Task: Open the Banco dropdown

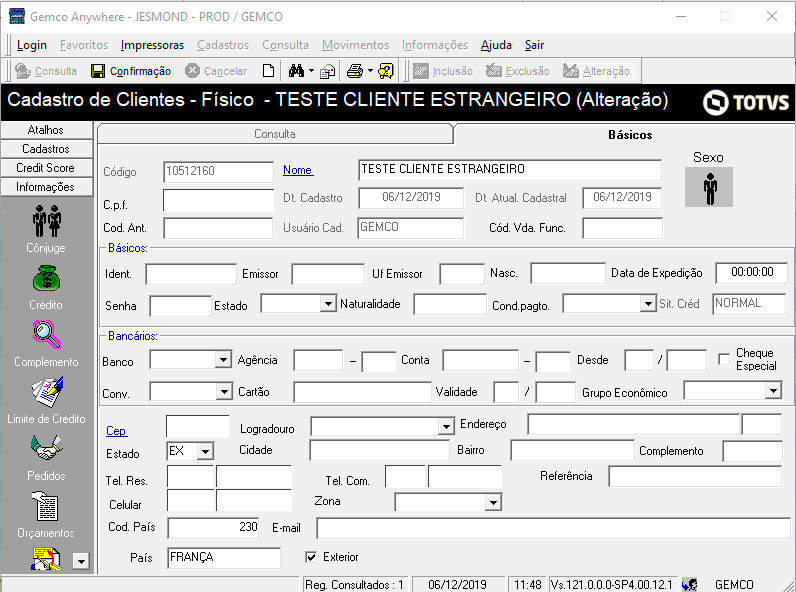Action: 223,359
